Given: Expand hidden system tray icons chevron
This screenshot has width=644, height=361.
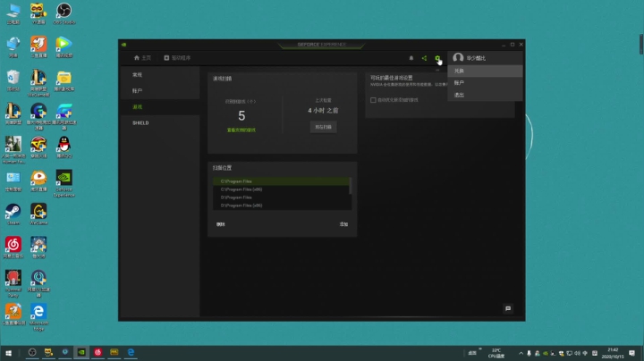Looking at the screenshot, I should click(521, 353).
